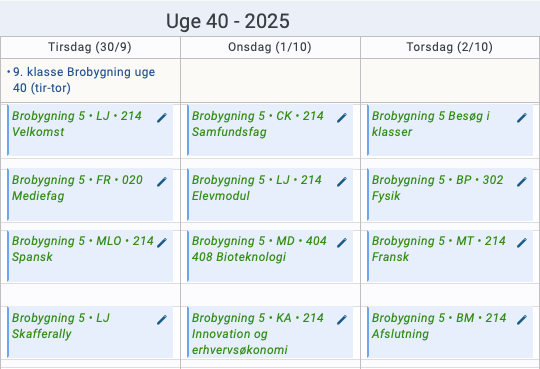The image size is (540, 369).
Task: Open the Fysik lesson with BP in room 302
Action: click(x=450, y=194)
